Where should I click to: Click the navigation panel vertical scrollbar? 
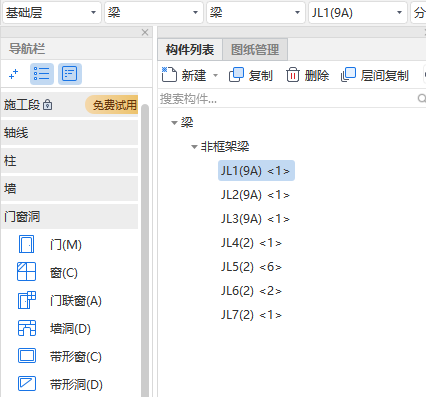point(145,250)
